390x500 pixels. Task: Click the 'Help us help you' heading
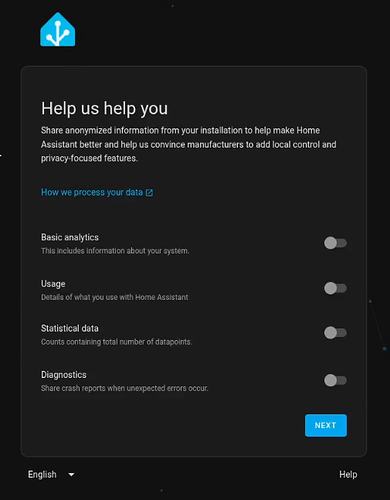pos(104,109)
